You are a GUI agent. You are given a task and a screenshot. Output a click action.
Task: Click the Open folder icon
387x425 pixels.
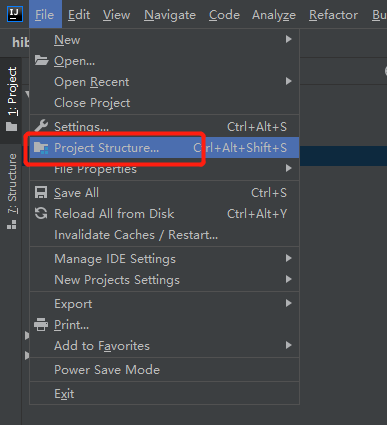pyautogui.click(x=41, y=61)
